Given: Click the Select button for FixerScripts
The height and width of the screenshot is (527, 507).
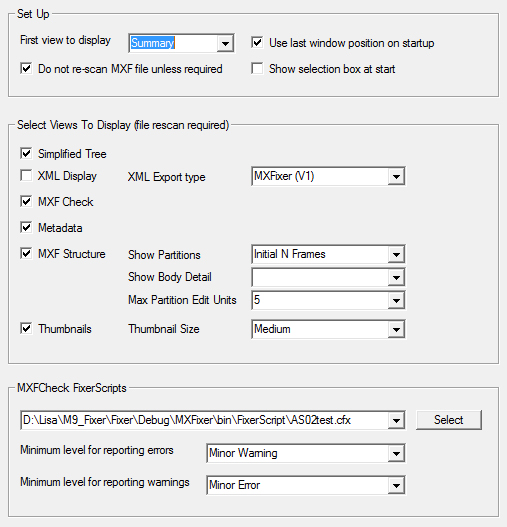Looking at the screenshot, I should point(449,420).
